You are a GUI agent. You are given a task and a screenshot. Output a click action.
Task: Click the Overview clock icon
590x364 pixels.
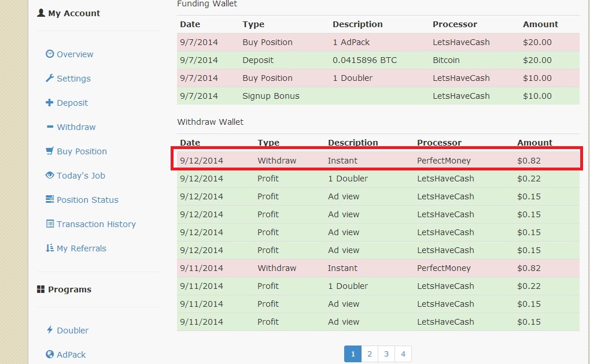click(50, 54)
